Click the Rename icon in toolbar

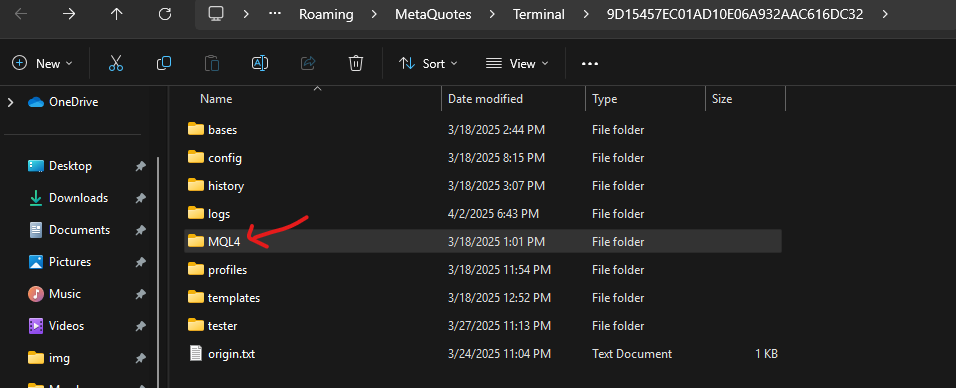coord(260,63)
